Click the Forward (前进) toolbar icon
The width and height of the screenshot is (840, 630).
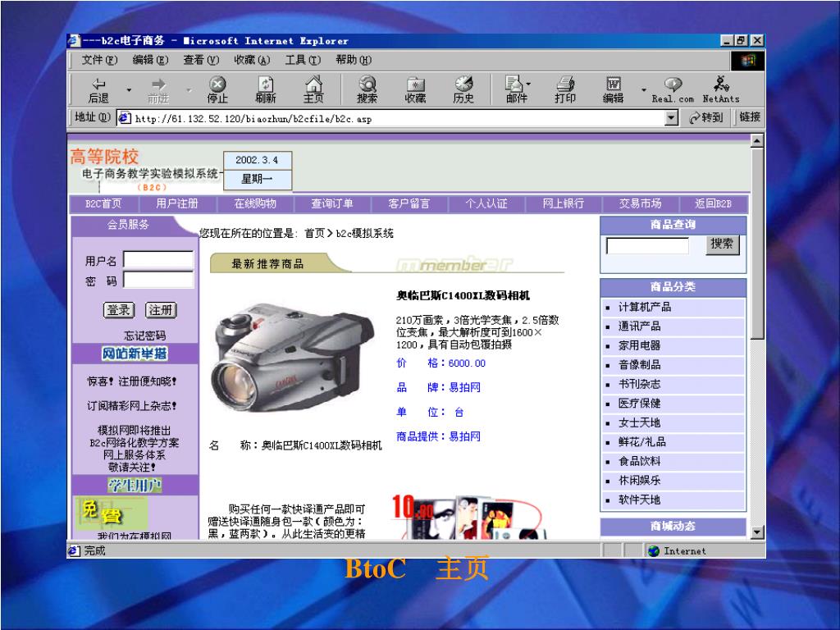158,90
